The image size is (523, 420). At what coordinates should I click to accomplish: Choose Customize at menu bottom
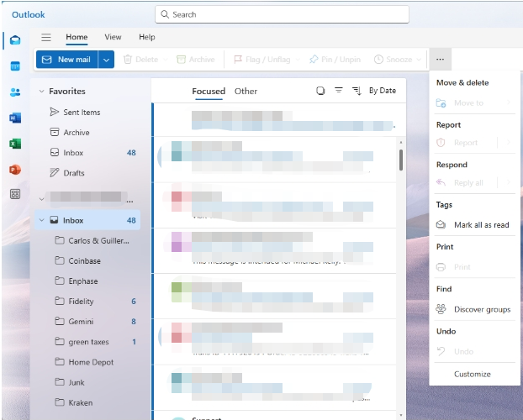tap(473, 374)
